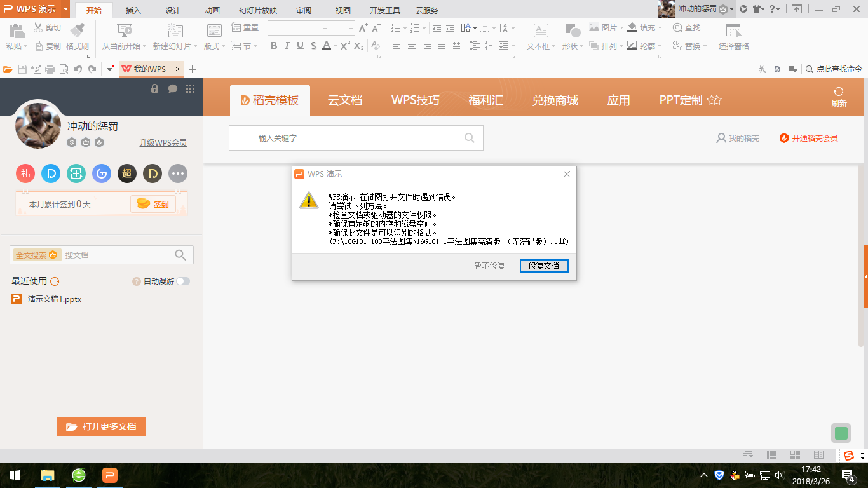Toggle the 自动漫游 switch

(x=183, y=281)
